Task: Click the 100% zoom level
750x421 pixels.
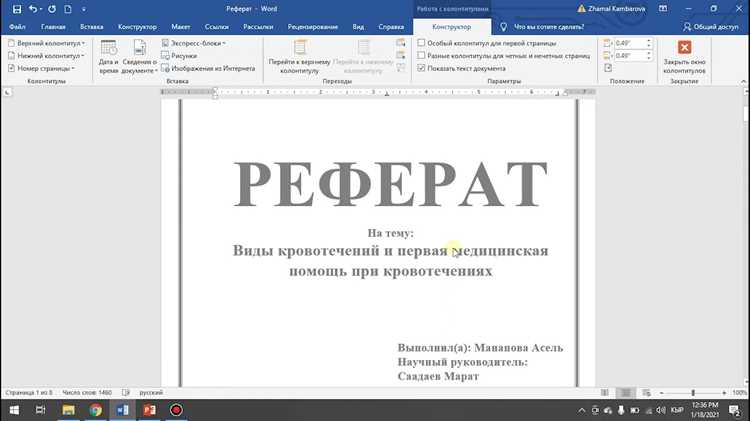Action: [739, 393]
